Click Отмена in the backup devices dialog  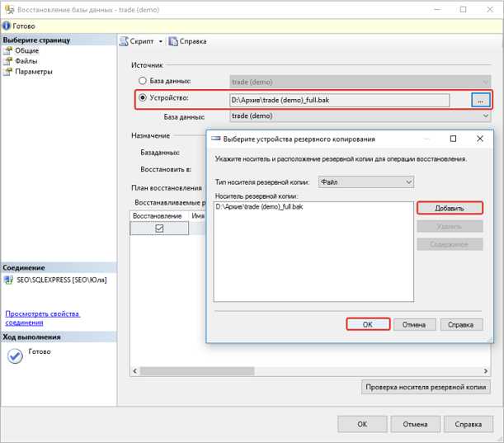[x=413, y=325]
